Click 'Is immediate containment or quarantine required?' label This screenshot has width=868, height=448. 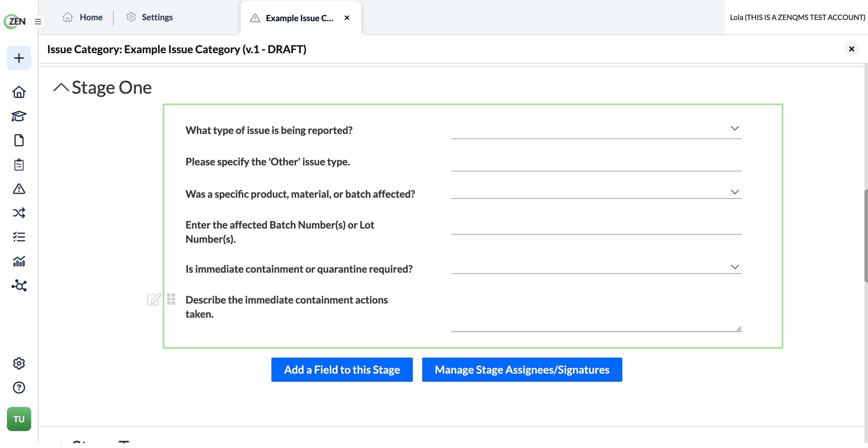coord(299,269)
